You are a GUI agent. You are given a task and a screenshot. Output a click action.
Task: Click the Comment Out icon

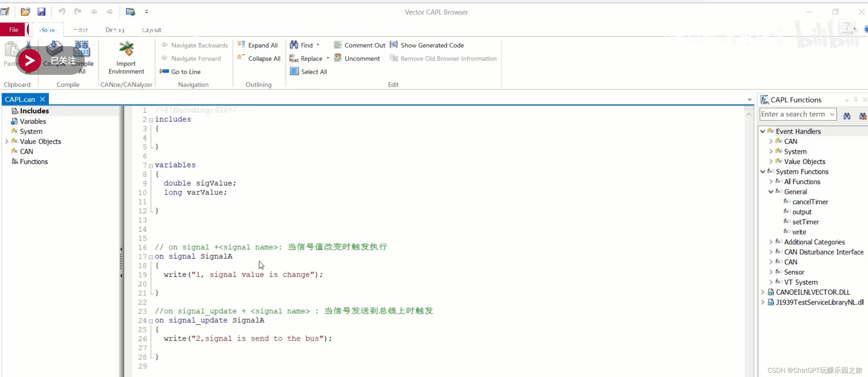tap(337, 45)
